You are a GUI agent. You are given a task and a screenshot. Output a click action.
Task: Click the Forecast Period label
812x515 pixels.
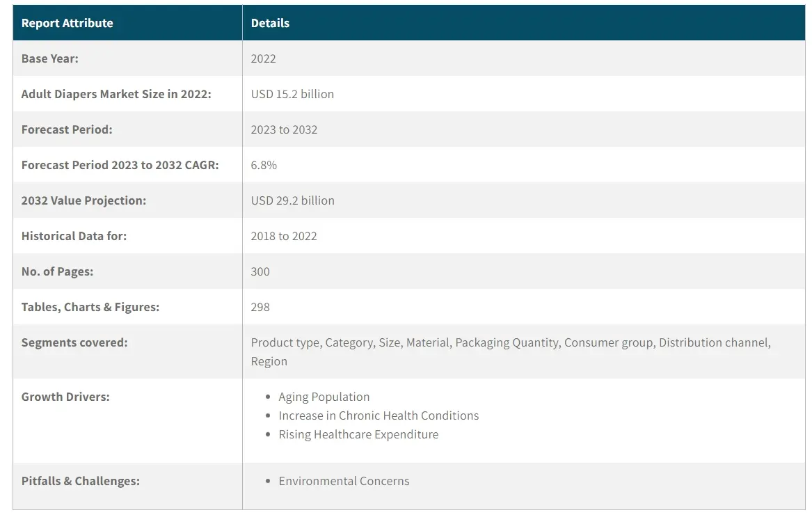click(x=66, y=129)
